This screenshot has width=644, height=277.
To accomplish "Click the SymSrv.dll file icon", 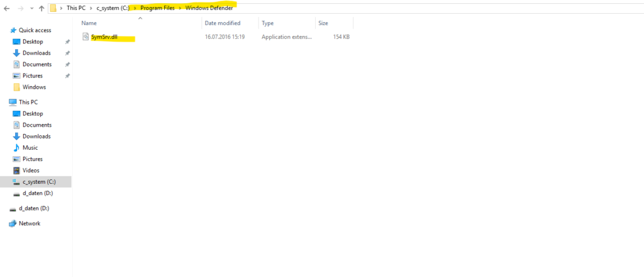I will 86,37.
